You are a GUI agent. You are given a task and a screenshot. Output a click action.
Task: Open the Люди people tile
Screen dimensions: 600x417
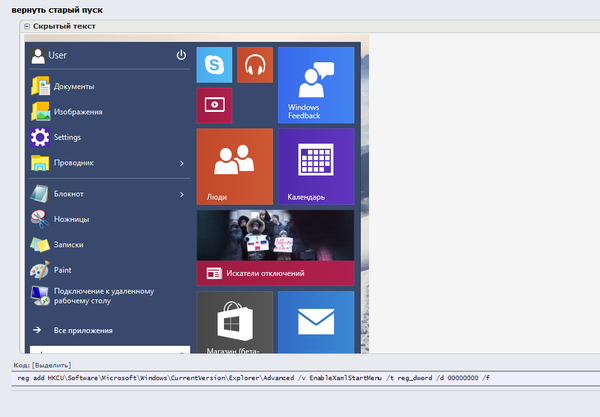235,166
